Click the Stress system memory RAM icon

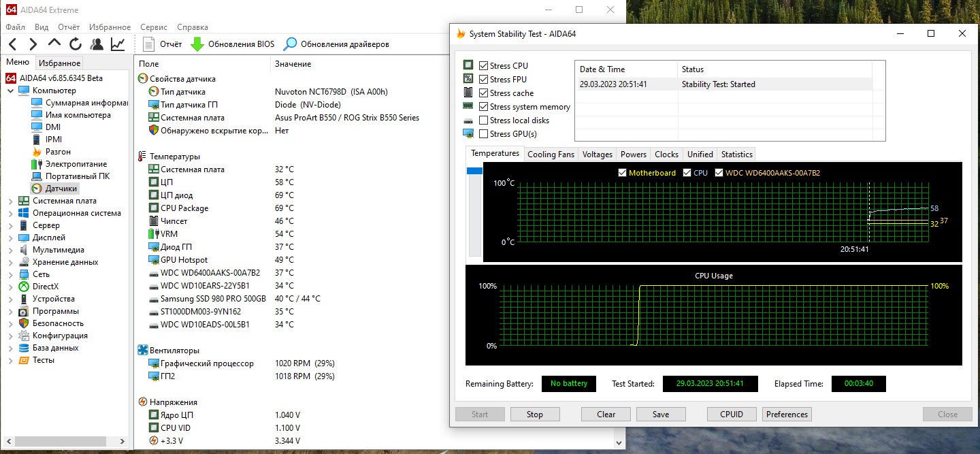click(468, 106)
